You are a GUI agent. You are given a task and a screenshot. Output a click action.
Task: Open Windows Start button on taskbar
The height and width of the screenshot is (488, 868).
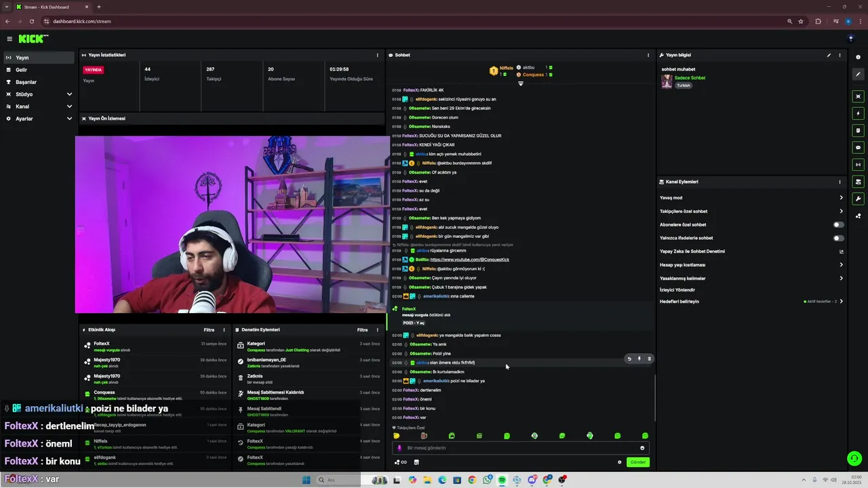[306, 480]
